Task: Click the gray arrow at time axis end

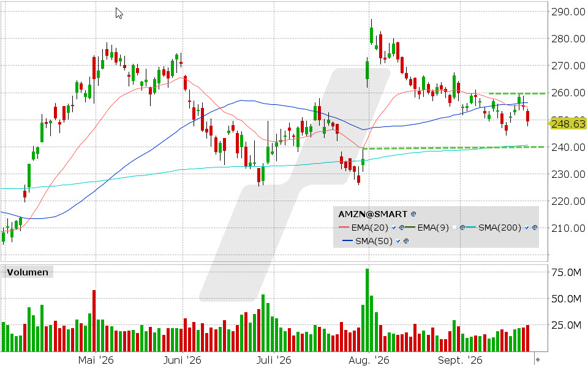Action: click(537, 360)
